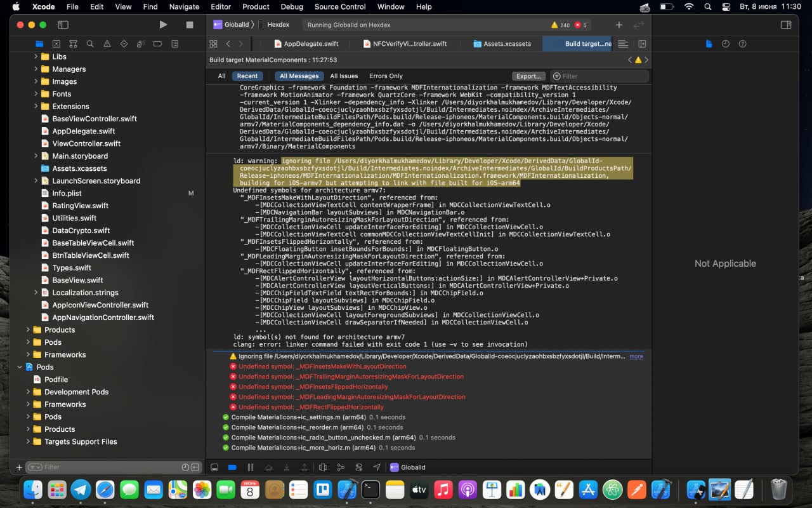Select the Hexdex run destination

[273, 25]
